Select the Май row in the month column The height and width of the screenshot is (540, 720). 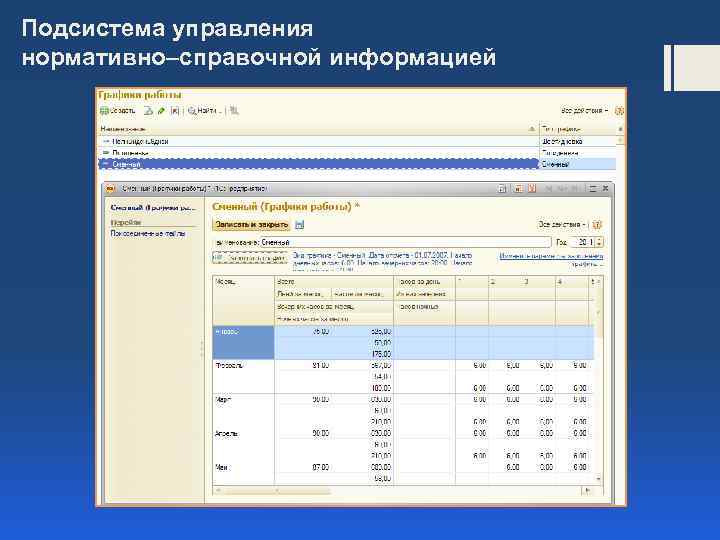click(x=243, y=473)
